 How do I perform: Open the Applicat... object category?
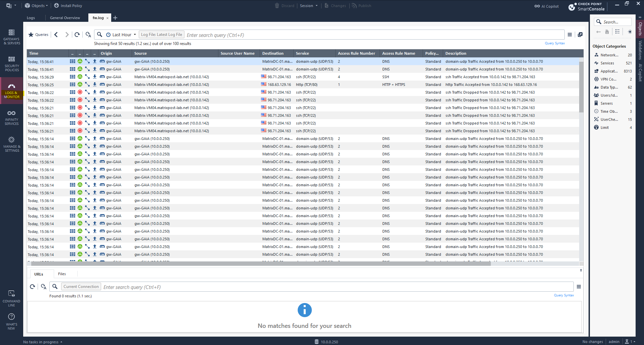tap(613, 71)
